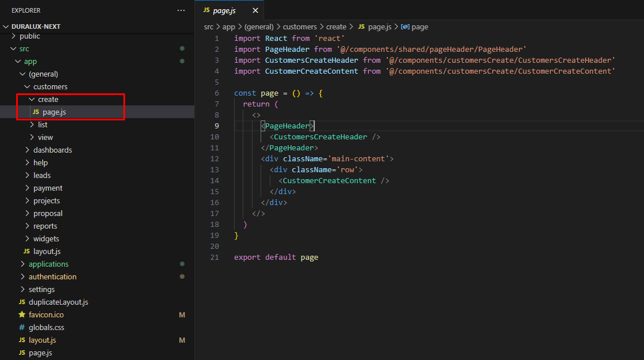Open Explorer views and more actions menu
Viewport: 644px width, 360px height.
coord(180,10)
